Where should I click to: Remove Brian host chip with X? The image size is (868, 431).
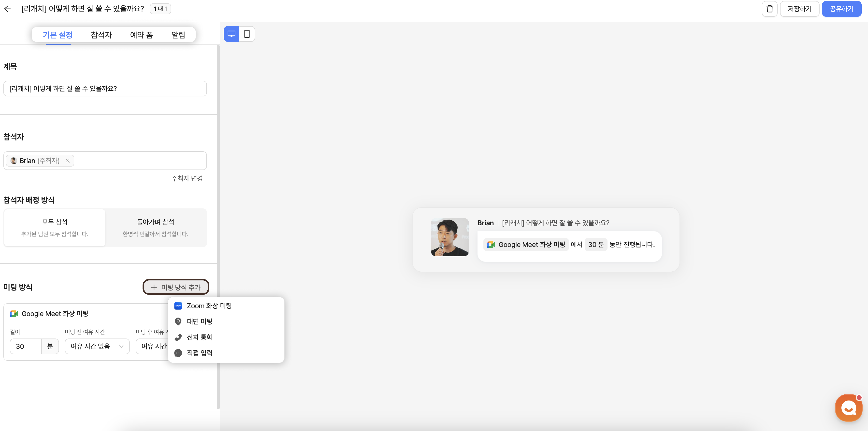coord(68,161)
